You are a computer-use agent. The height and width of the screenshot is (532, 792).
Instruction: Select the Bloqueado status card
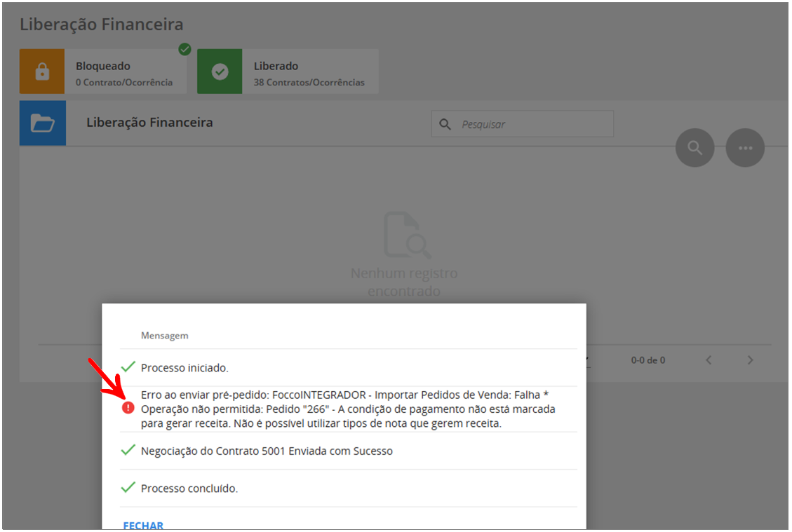pyautogui.click(x=103, y=71)
